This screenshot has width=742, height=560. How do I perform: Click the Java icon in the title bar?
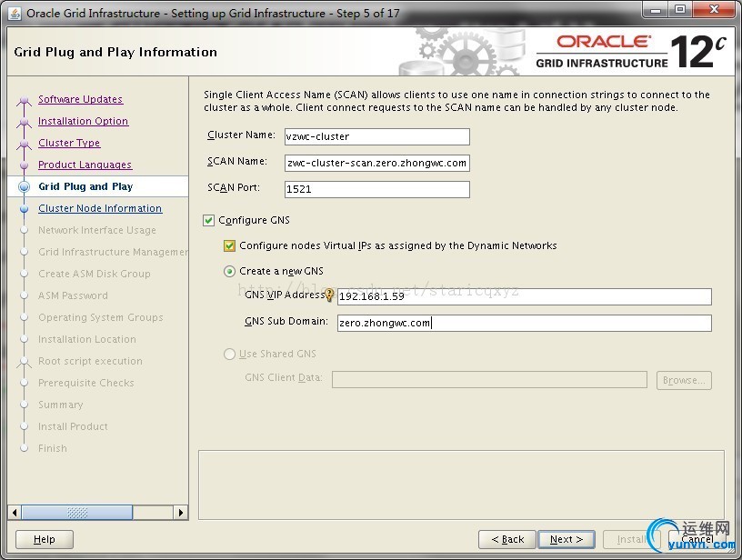15,13
